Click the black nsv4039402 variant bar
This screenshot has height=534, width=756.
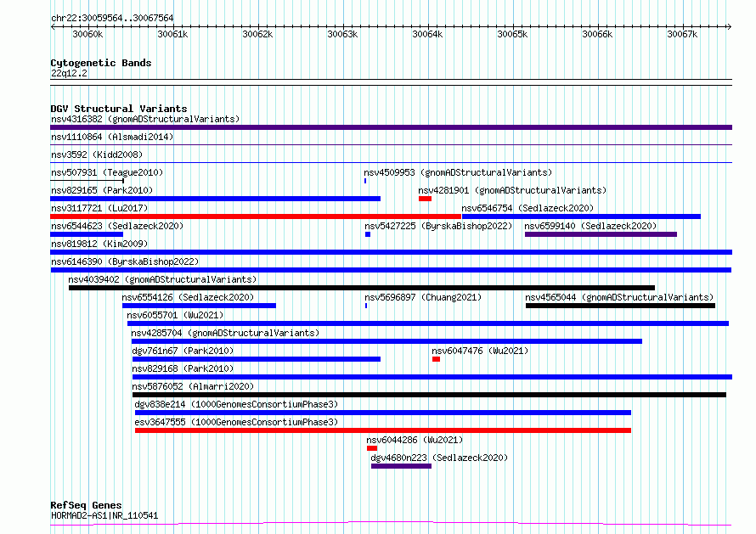coord(362,288)
